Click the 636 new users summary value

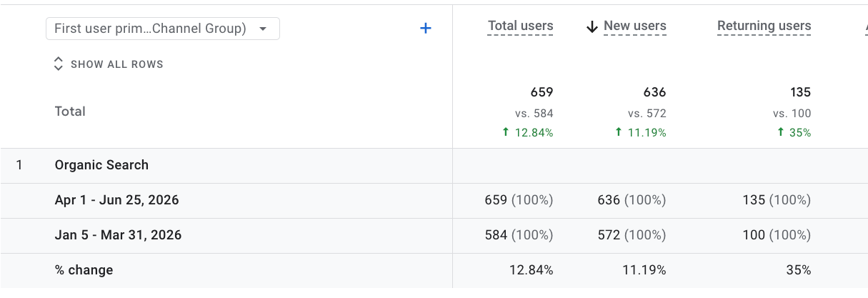(654, 92)
